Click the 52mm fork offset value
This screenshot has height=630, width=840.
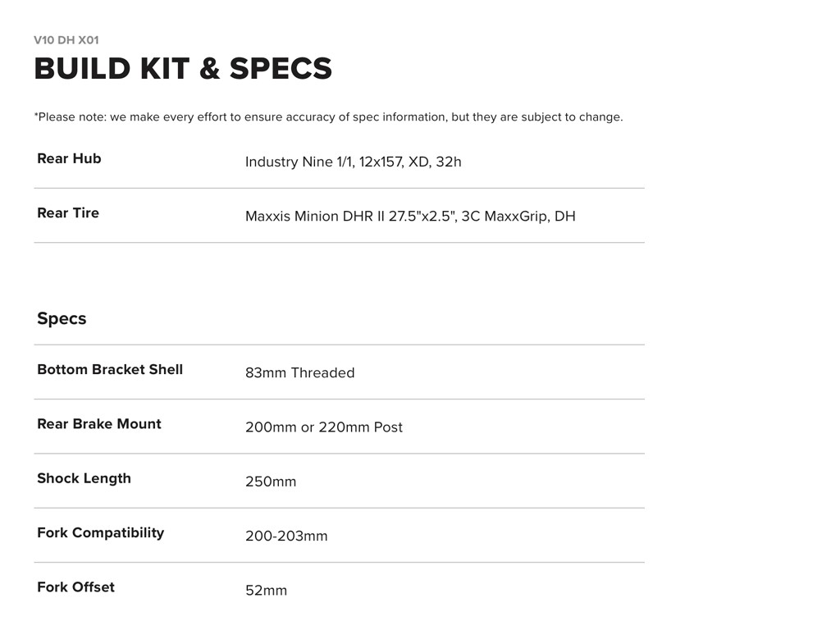pyautogui.click(x=266, y=591)
